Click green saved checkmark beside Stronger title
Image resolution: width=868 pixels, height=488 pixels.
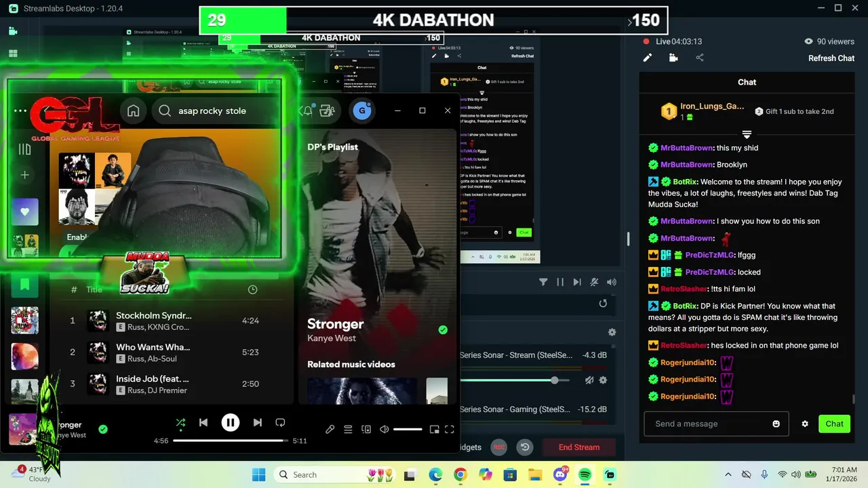click(x=443, y=329)
